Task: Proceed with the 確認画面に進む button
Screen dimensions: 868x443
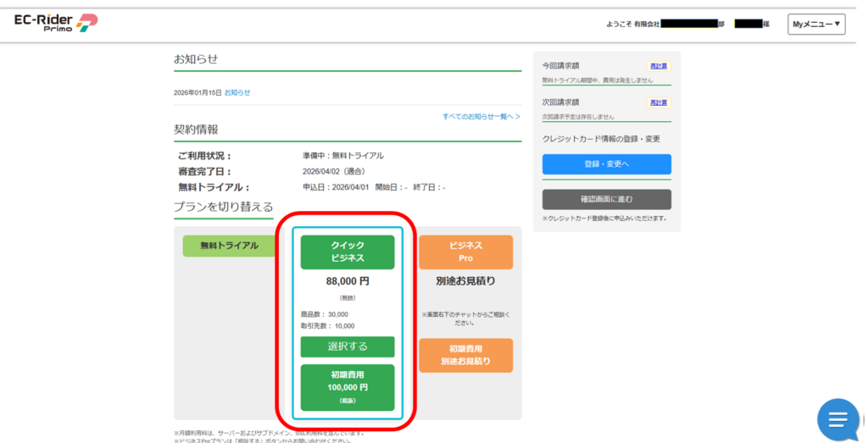Action: (606, 199)
